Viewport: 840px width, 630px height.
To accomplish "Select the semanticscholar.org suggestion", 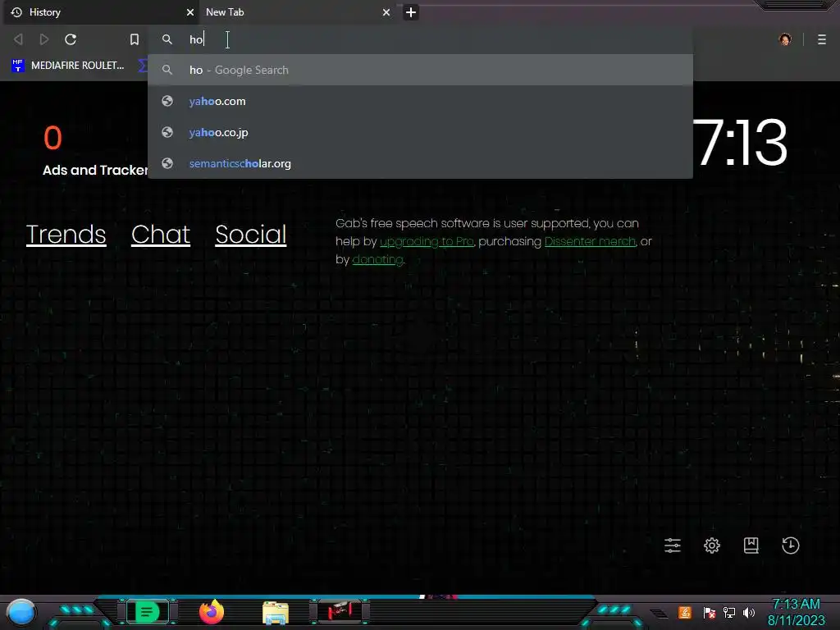I will pyautogui.click(x=420, y=163).
